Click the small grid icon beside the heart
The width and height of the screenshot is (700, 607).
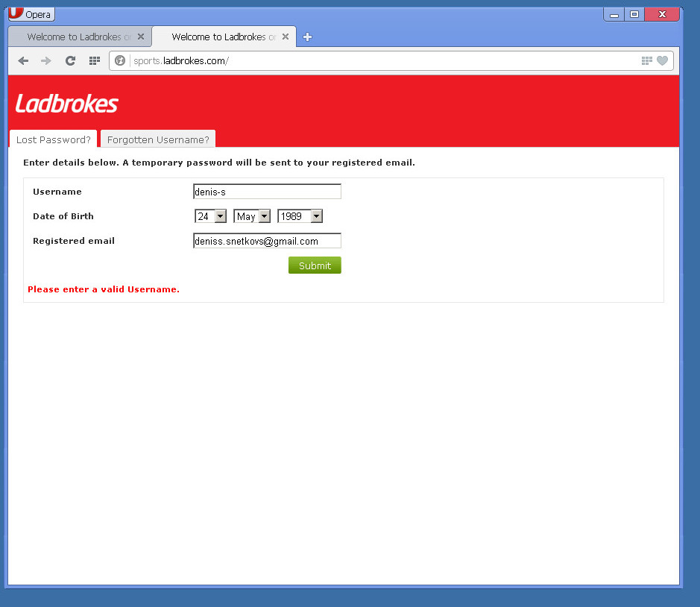click(646, 60)
